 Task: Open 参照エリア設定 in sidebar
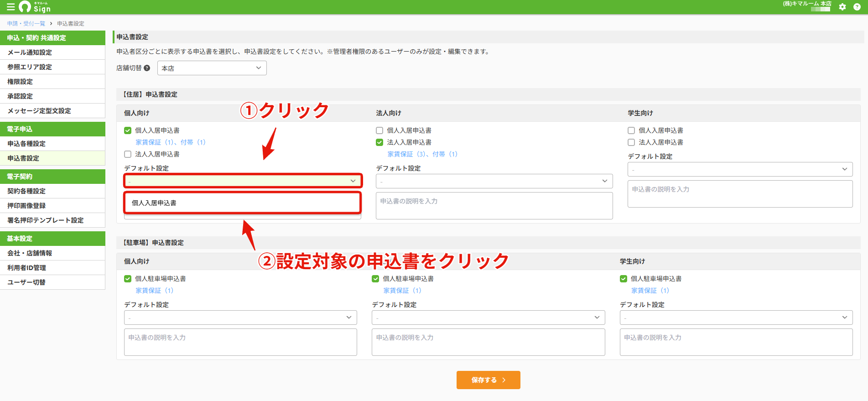pyautogui.click(x=52, y=67)
